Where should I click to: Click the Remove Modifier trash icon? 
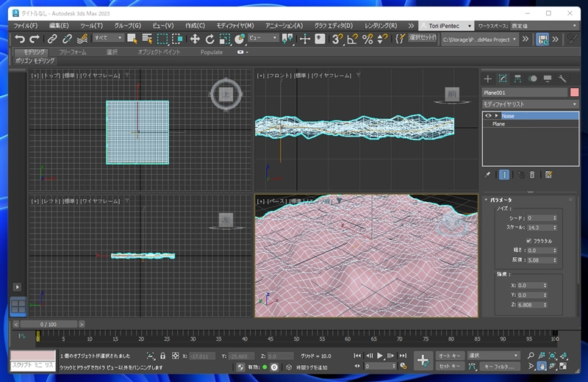pyautogui.click(x=531, y=175)
